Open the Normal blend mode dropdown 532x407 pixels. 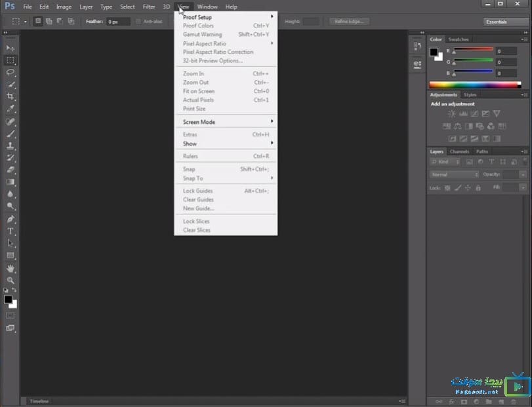(455, 174)
